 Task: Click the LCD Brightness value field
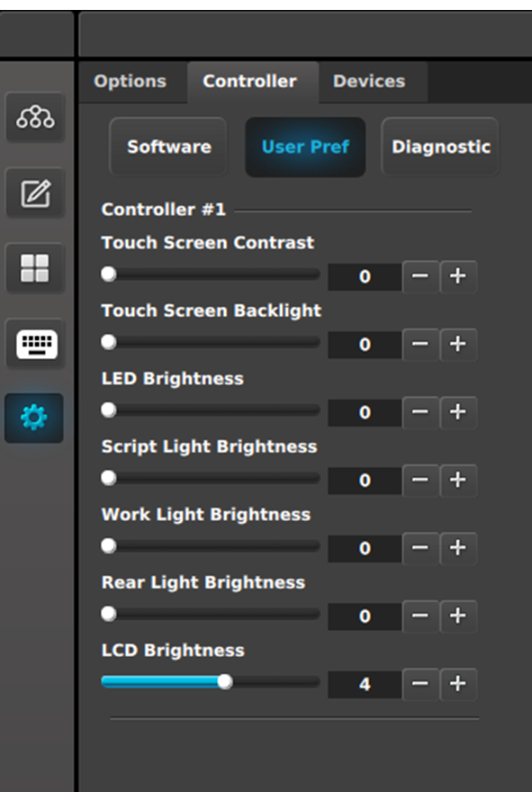coord(365,684)
